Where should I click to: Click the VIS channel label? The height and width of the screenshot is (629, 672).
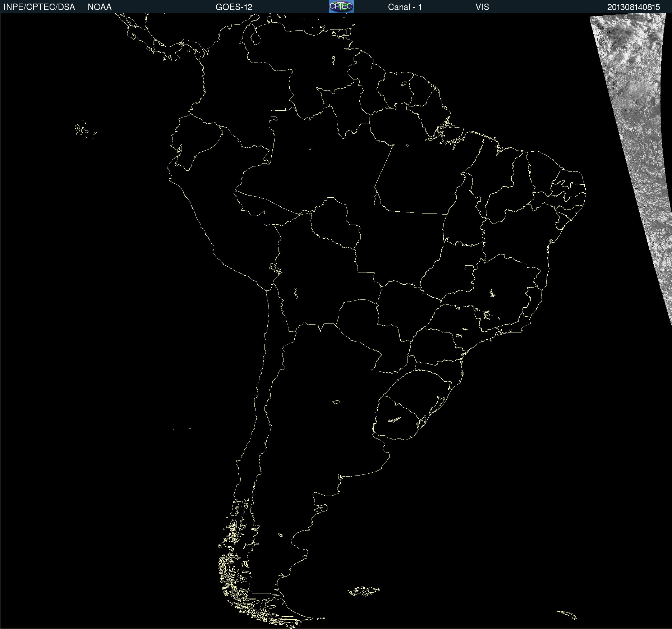coord(482,7)
